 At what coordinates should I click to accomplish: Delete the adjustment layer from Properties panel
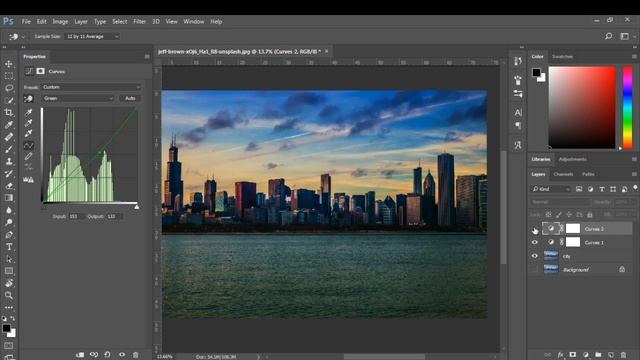pos(136,355)
